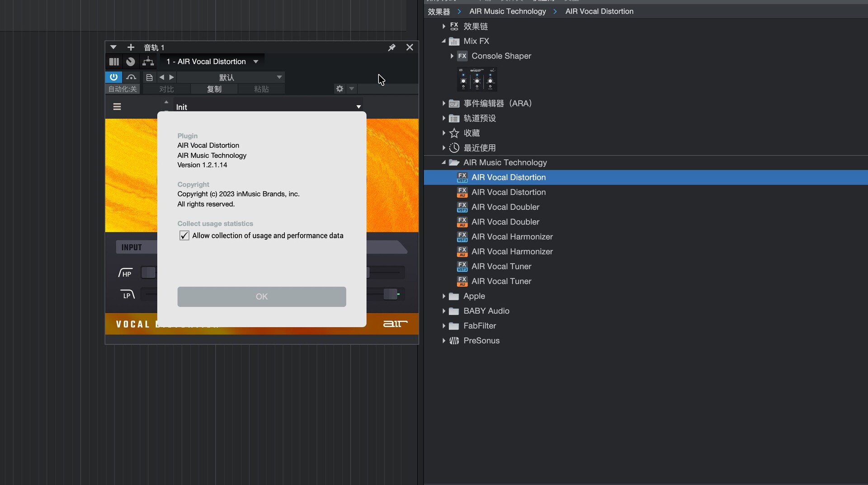Collapse the AIR Music Technology folder

pos(444,163)
